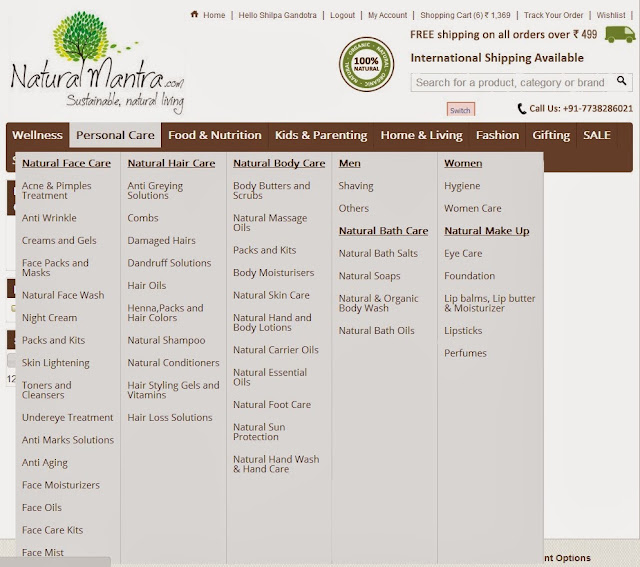Click the phone icon beside Call Us
The image size is (640, 567).
tap(521, 109)
